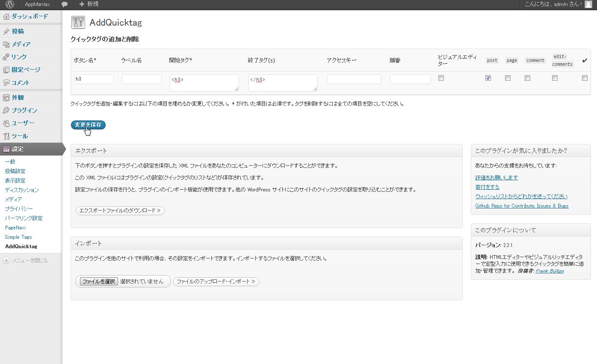Screen dimensions: 597x364
Task: Toggle the ビジュアルエディター checkbox for h3
Action: point(441,78)
